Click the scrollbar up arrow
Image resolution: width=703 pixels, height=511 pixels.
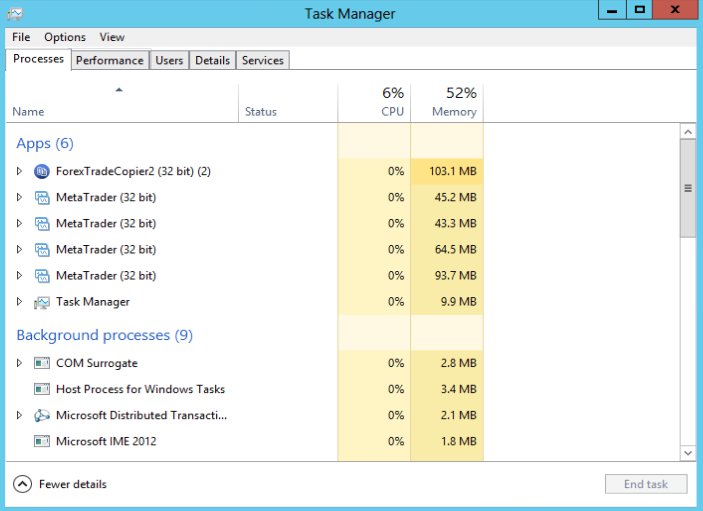click(x=688, y=132)
